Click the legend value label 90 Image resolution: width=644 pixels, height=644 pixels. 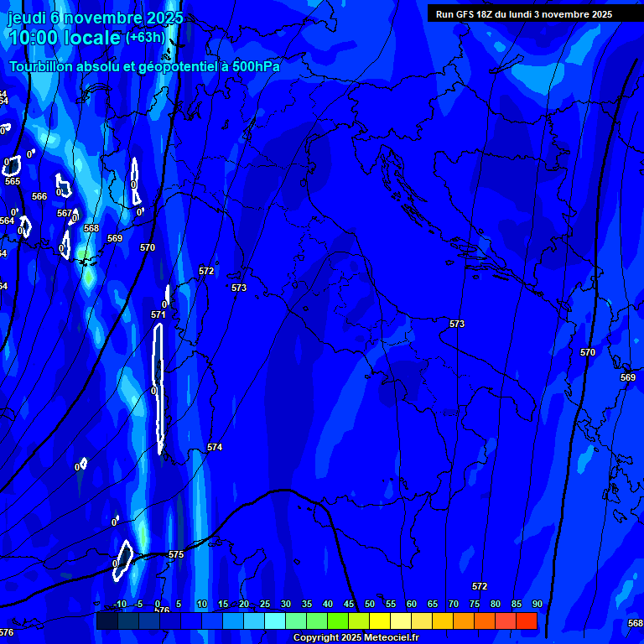(537, 604)
